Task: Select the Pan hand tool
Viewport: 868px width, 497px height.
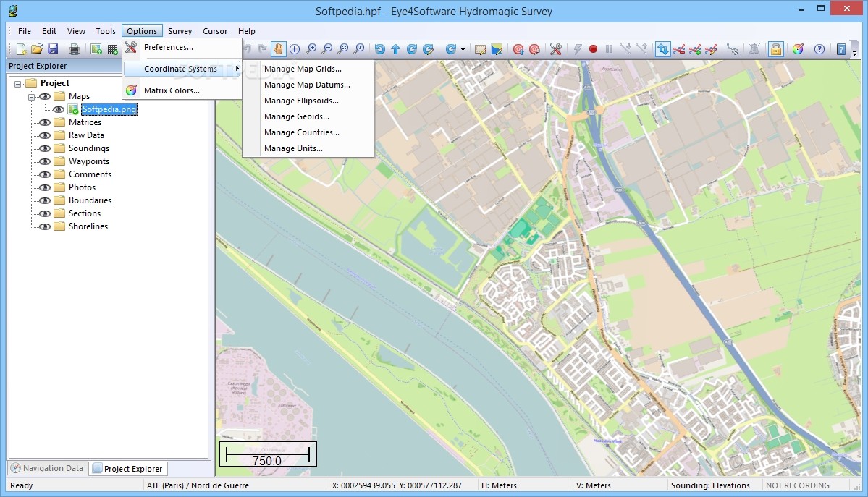Action: pyautogui.click(x=278, y=49)
